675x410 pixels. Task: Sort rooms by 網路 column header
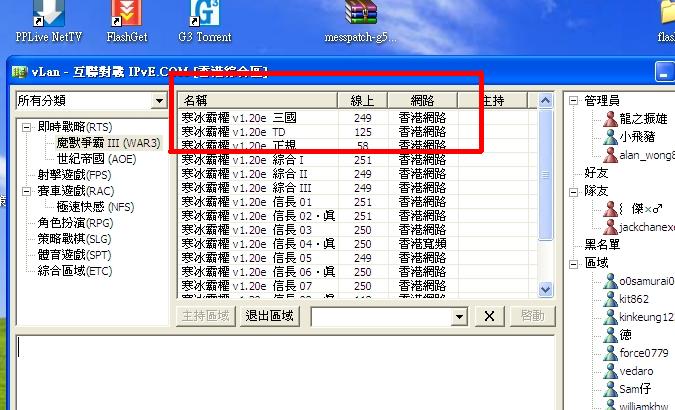422,101
